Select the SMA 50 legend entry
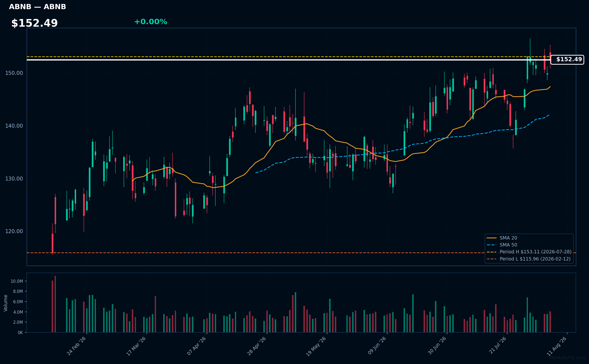 [x=502, y=245]
